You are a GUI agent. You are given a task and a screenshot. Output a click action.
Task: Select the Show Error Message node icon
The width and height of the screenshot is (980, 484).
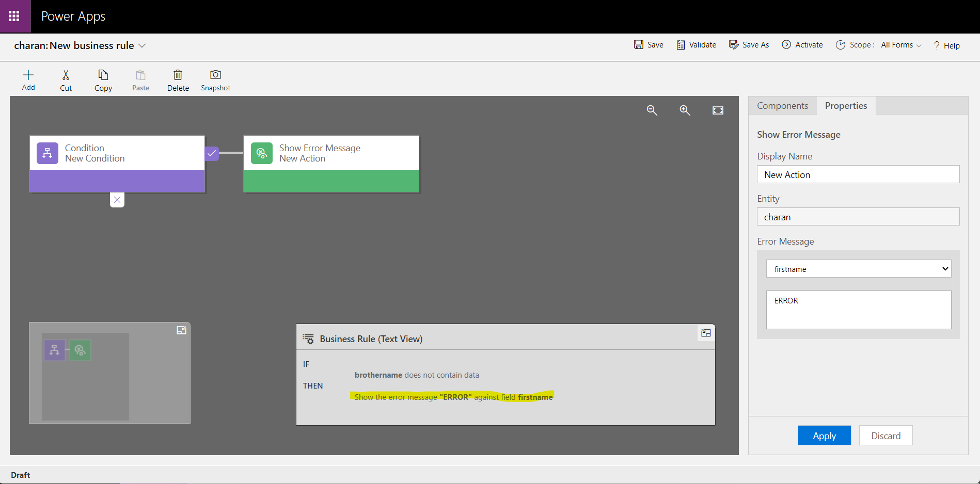[262, 153]
